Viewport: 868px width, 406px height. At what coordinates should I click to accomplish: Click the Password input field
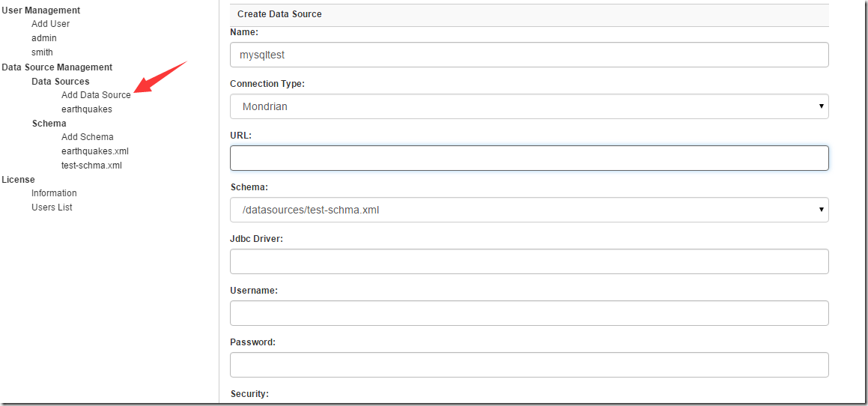[529, 365]
